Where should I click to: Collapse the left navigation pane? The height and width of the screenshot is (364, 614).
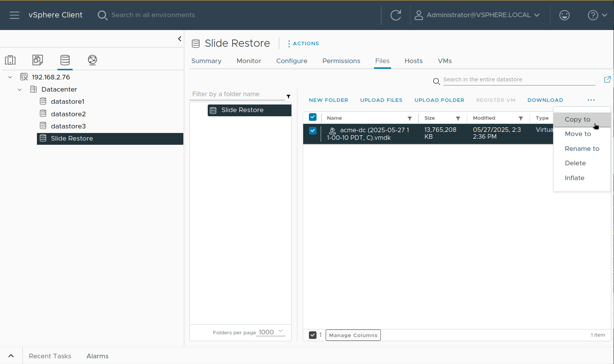180,39
